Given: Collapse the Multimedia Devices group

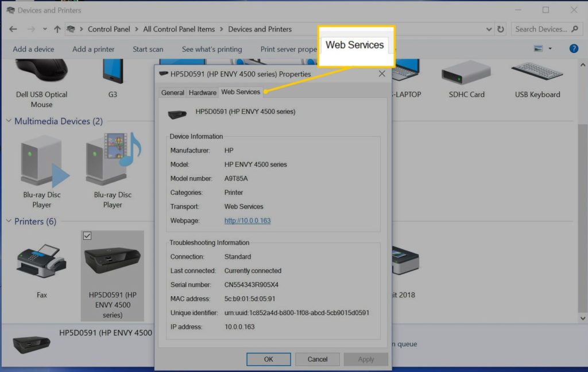Looking at the screenshot, I should tap(9, 121).
